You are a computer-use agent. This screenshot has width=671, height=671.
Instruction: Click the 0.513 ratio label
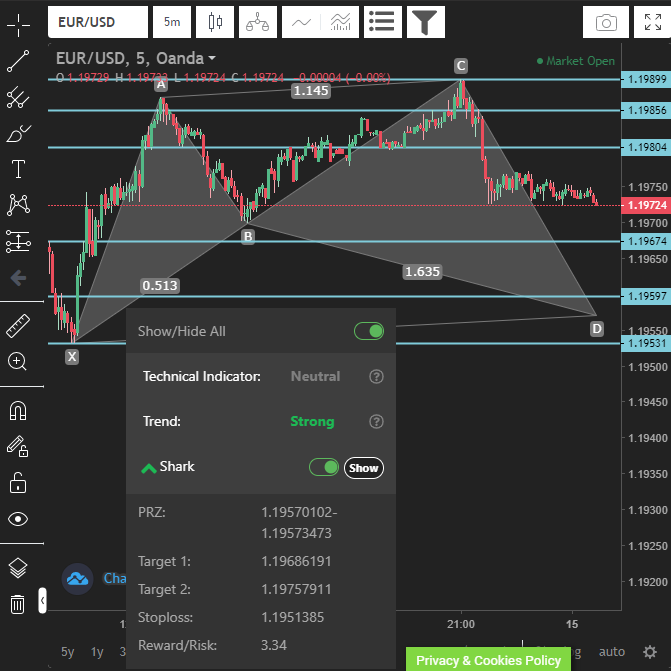point(160,285)
